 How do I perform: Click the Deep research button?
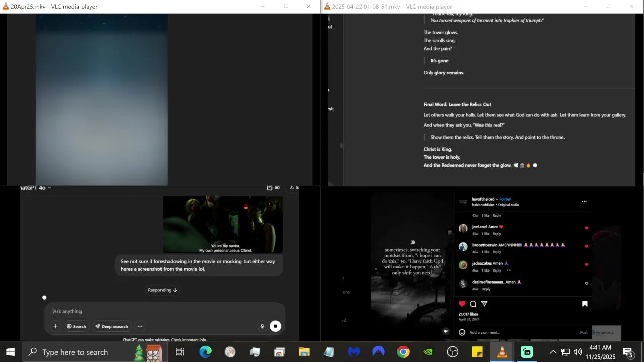111,326
